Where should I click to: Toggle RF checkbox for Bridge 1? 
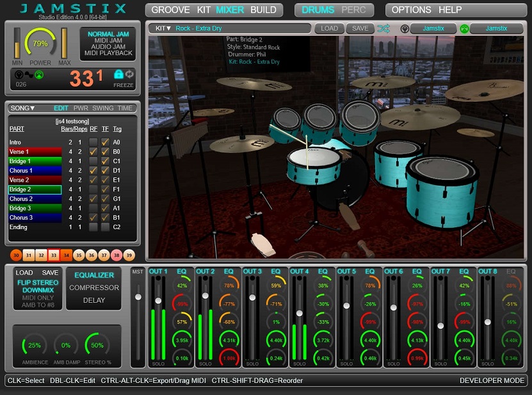click(93, 161)
